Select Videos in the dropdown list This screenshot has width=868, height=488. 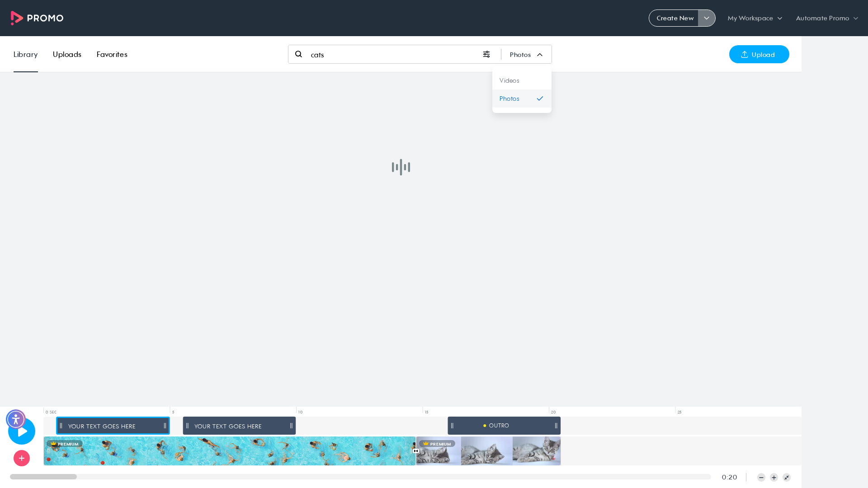522,80
